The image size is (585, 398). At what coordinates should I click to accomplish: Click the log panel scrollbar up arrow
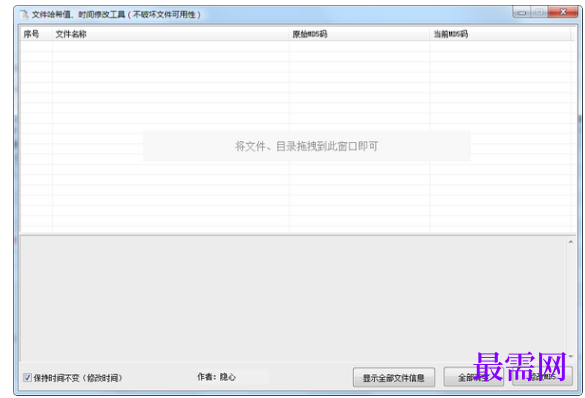pyautogui.click(x=571, y=242)
